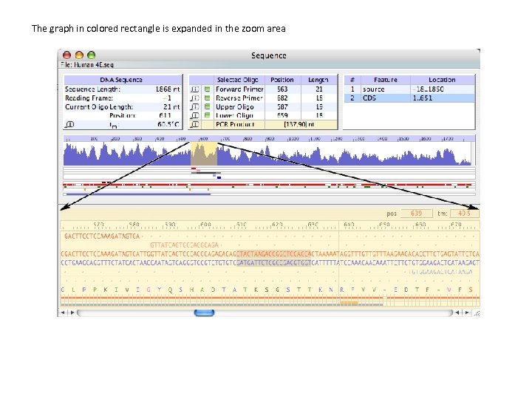Click the highlighted top-strand sequence in zoom area
Image resolution: width=532 pixels, height=399 pixels.
tap(273, 253)
